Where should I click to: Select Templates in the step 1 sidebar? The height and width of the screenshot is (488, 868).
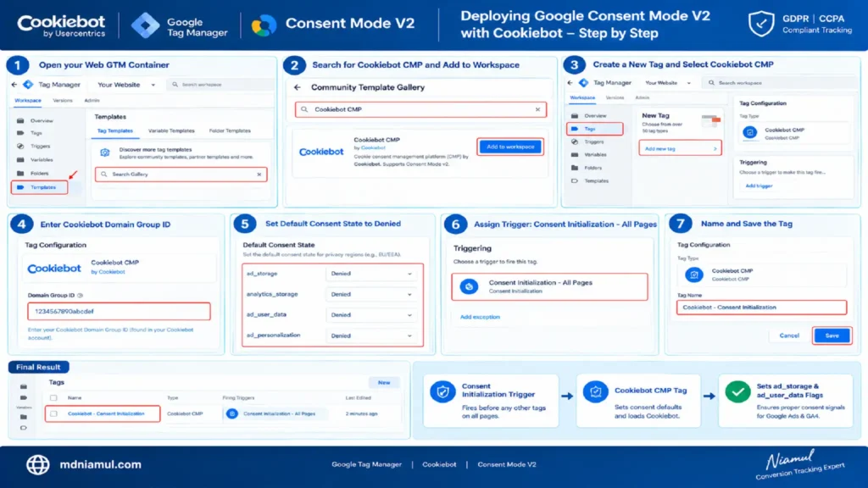point(39,187)
